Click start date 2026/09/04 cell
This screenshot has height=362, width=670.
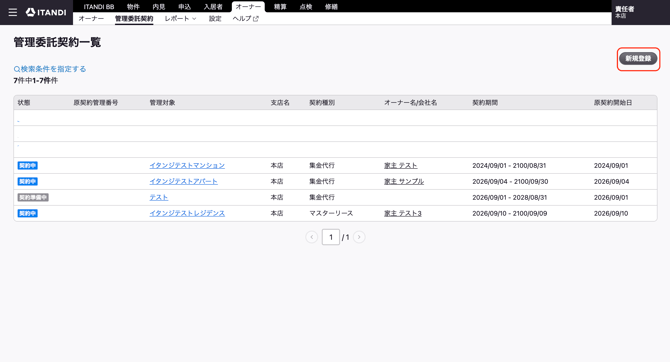click(611, 181)
